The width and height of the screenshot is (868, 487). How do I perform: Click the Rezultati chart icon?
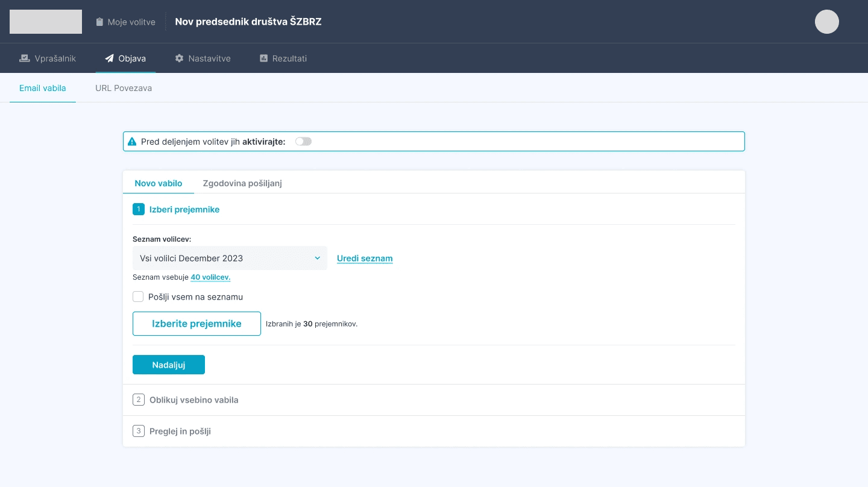click(263, 58)
